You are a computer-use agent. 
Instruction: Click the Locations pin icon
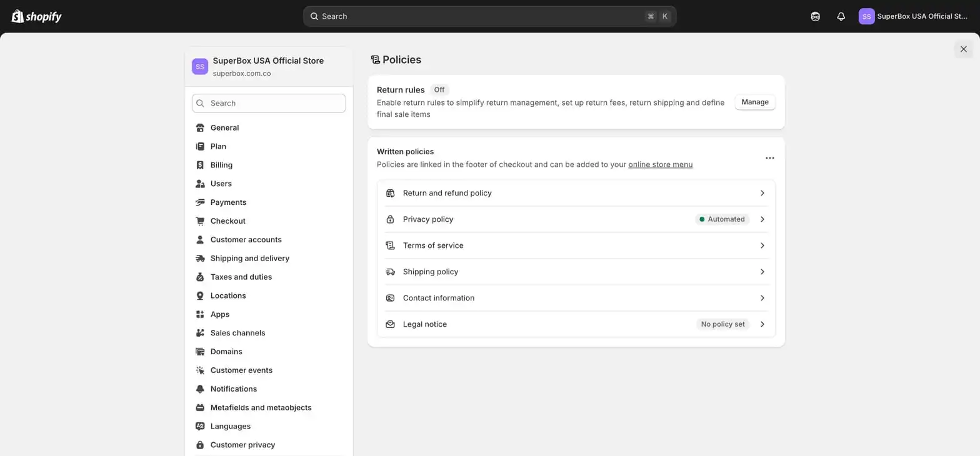coord(200,296)
